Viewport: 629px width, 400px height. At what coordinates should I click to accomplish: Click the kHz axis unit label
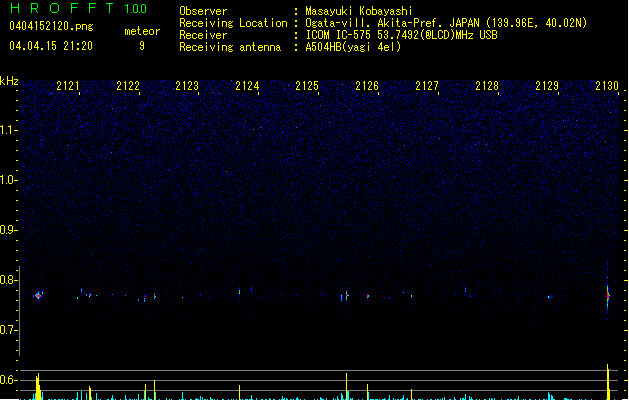(x=9, y=81)
